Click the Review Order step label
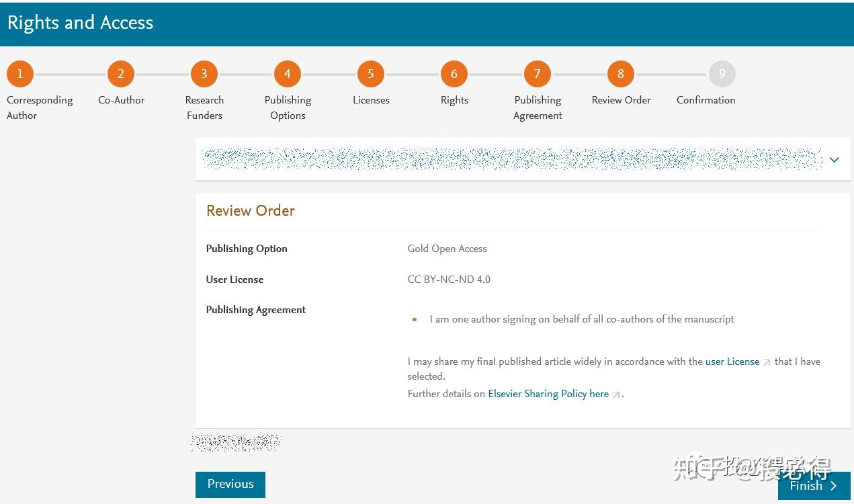 click(621, 100)
